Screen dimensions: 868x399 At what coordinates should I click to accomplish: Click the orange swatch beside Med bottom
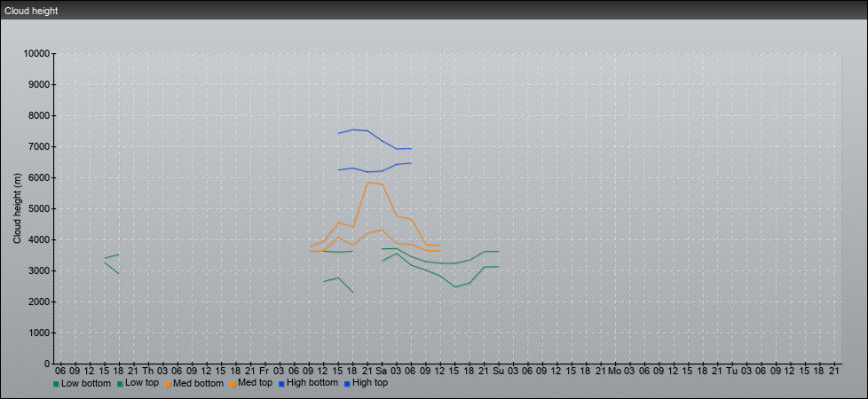[x=169, y=384]
